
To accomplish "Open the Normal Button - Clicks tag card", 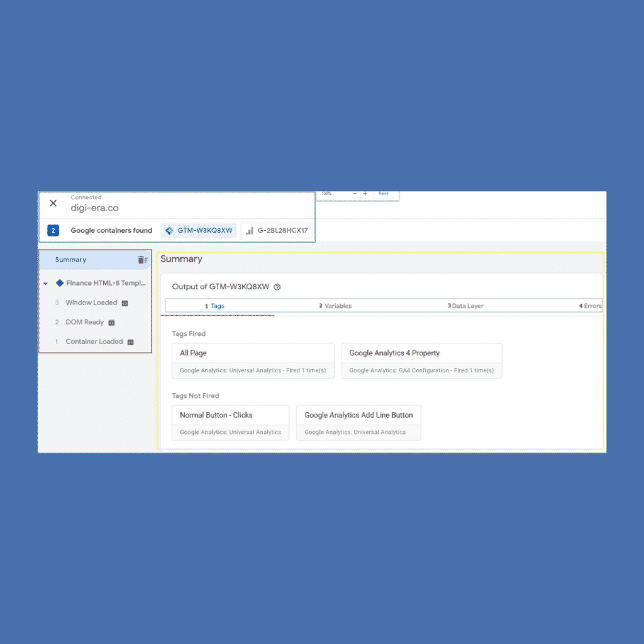I will tap(230, 423).
